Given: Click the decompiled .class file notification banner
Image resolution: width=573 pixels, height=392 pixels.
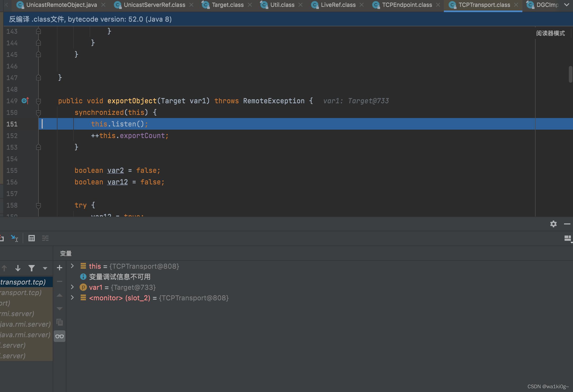Looking at the screenshot, I should [288, 19].
